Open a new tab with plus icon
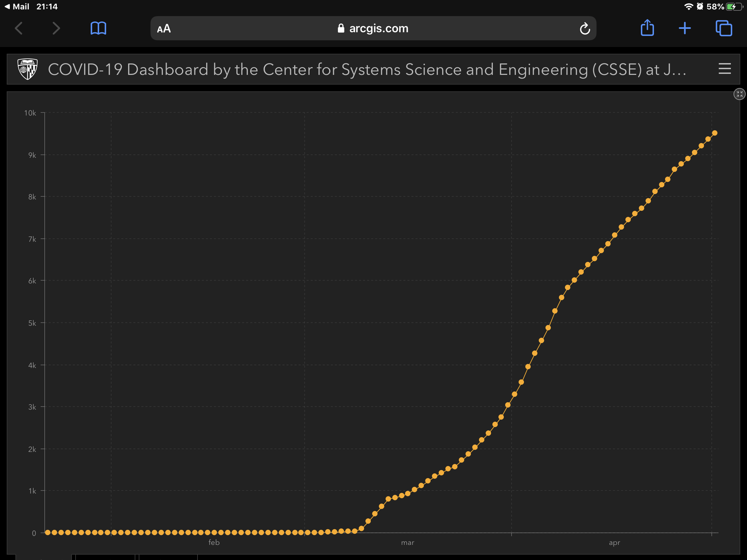Viewport: 747px width, 560px height. [x=685, y=28]
